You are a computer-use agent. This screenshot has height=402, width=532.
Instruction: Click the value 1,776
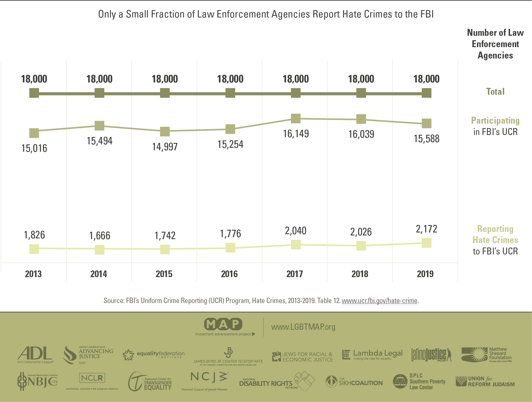[230, 234]
